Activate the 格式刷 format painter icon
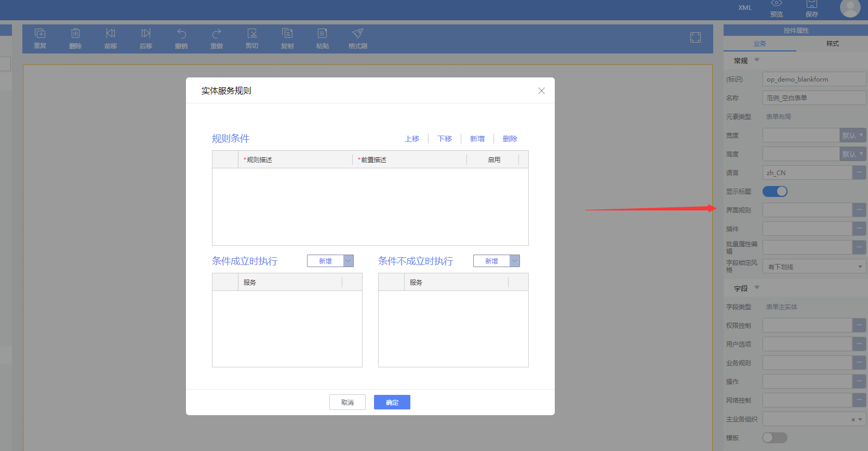 [x=358, y=33]
